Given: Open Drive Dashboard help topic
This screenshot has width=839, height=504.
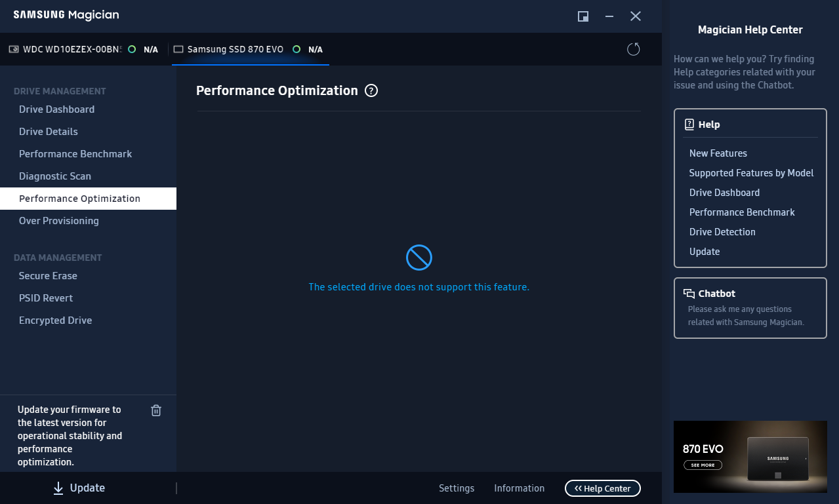Looking at the screenshot, I should pyautogui.click(x=724, y=193).
